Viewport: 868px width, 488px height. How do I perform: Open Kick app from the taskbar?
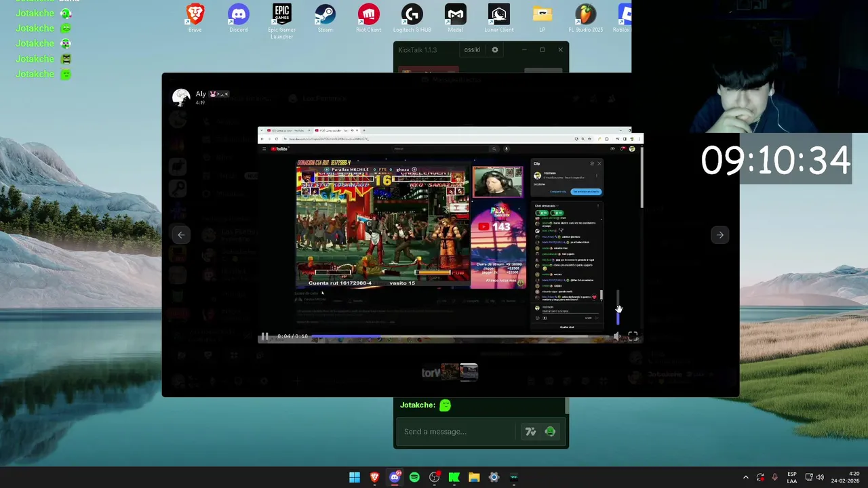454,478
